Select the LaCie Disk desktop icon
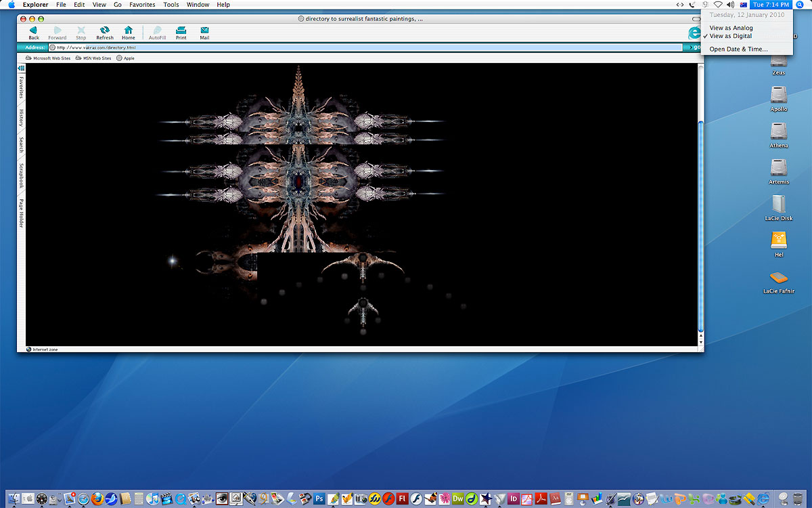This screenshot has height=508, width=812. (x=779, y=208)
